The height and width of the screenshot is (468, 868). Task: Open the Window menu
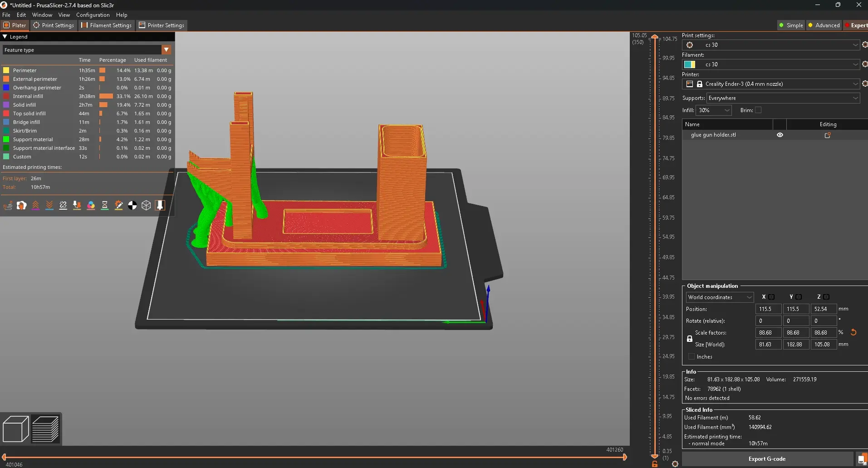tap(42, 15)
